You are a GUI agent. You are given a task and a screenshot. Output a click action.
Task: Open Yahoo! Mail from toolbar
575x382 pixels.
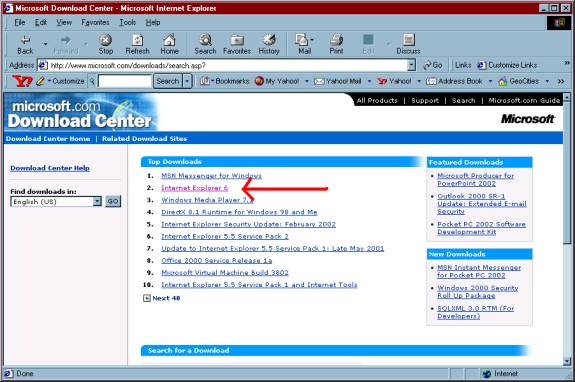pos(338,81)
